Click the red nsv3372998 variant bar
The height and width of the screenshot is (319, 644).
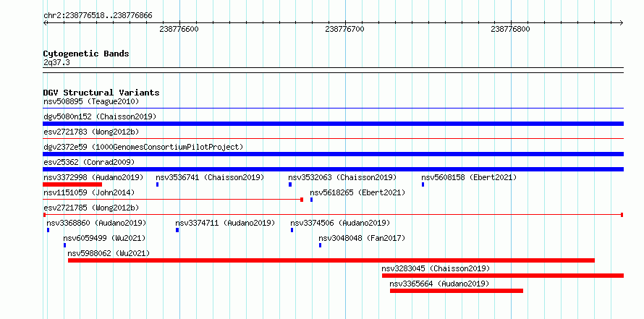pos(72,184)
